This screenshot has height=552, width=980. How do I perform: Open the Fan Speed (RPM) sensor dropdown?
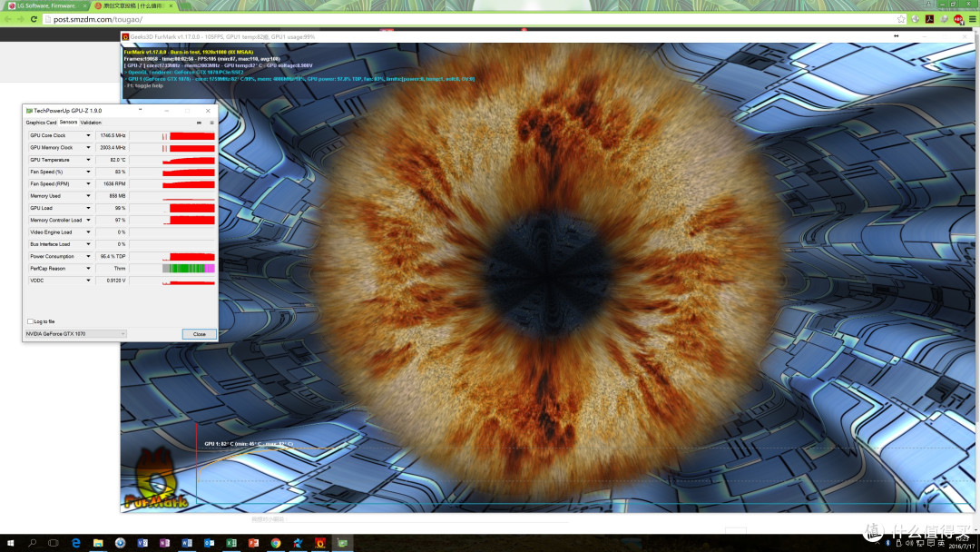click(x=88, y=183)
